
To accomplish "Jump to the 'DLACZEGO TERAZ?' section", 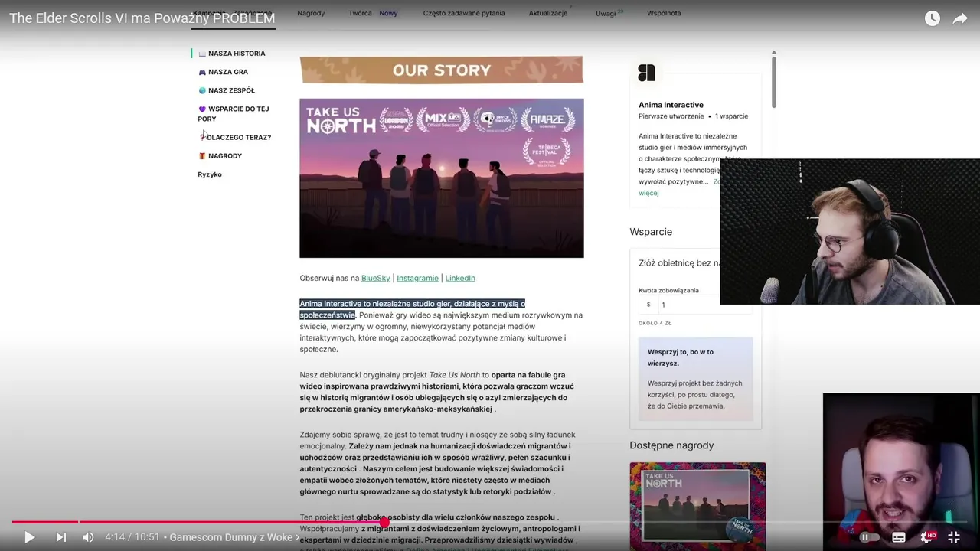I will click(x=238, y=138).
